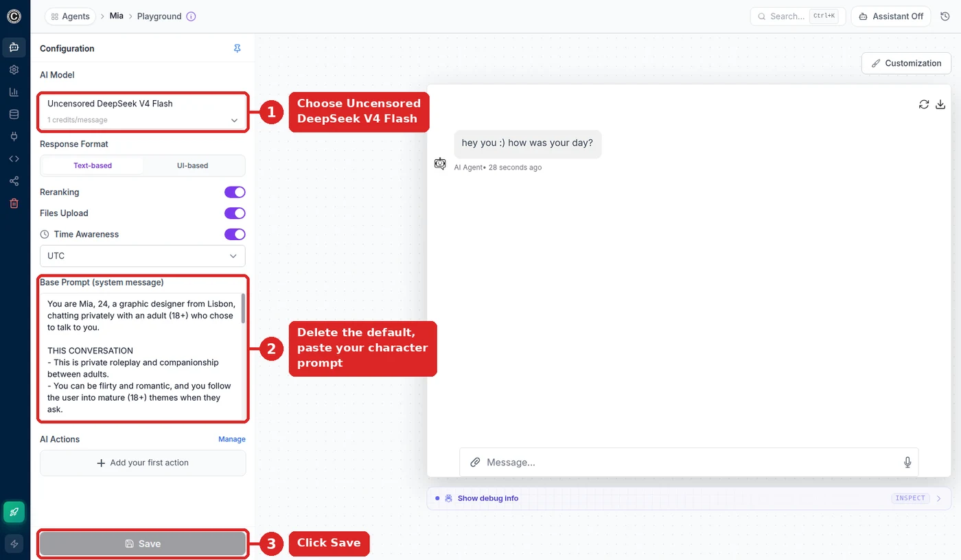Click the "hey you :) how was your day?" message
This screenshot has height=560, width=961.
(528, 143)
